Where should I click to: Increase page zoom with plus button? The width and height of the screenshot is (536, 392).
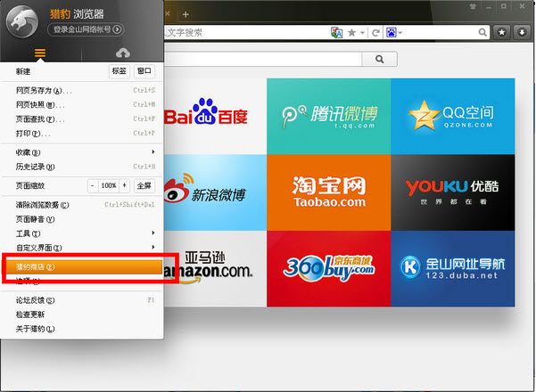coord(125,185)
